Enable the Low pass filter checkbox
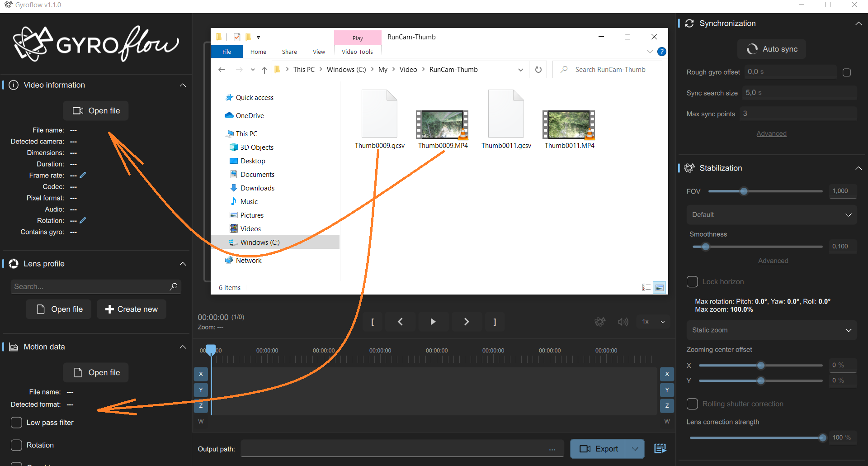 (16, 423)
